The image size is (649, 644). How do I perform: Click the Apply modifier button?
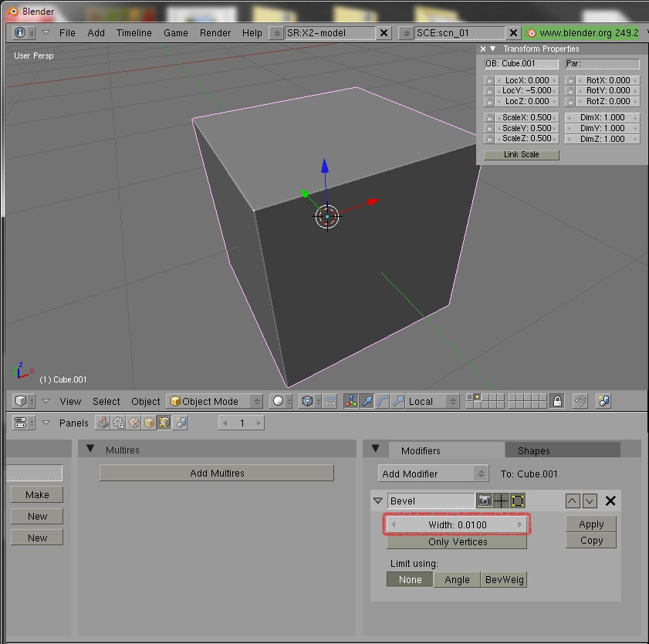tap(590, 524)
